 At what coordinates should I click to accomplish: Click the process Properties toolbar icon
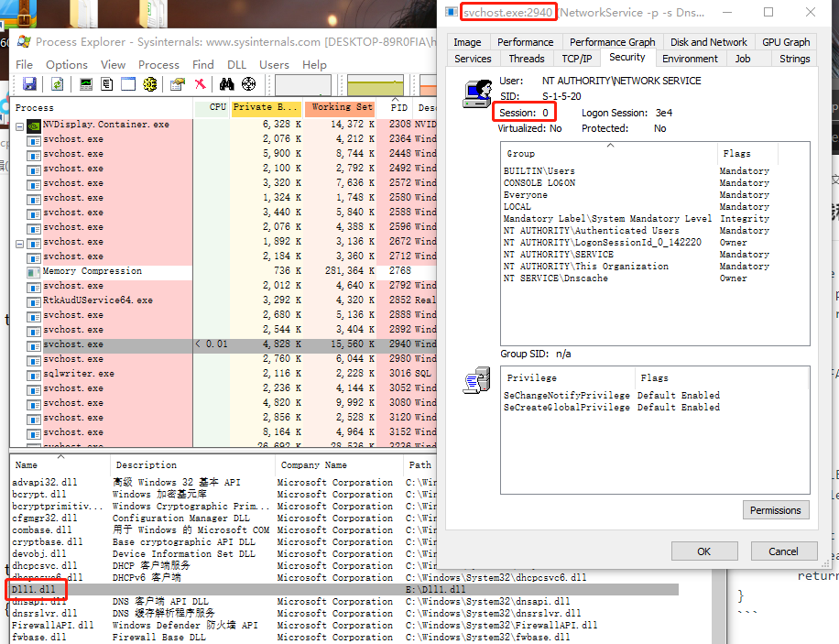tap(178, 84)
